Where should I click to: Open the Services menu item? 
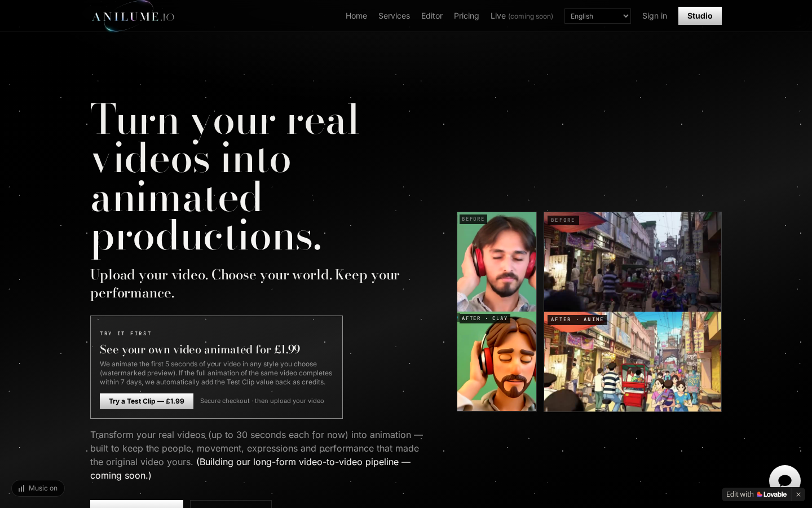click(x=394, y=16)
